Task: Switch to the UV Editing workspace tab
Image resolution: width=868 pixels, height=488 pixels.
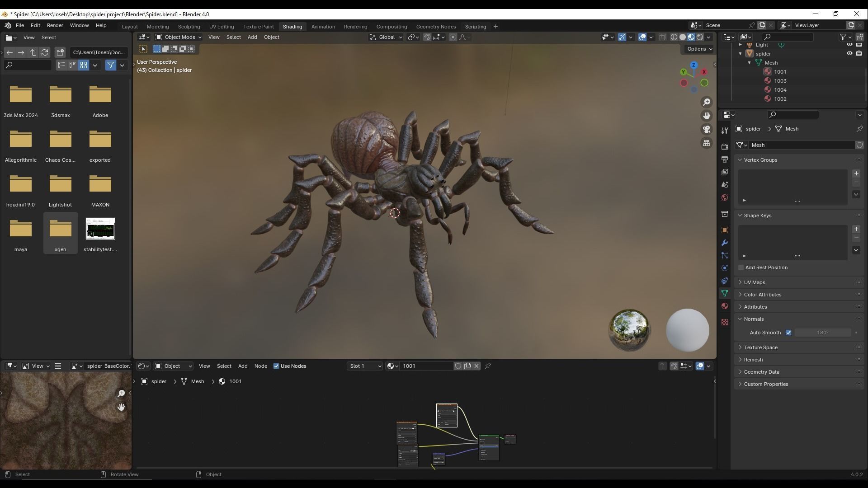Action: [x=222, y=27]
